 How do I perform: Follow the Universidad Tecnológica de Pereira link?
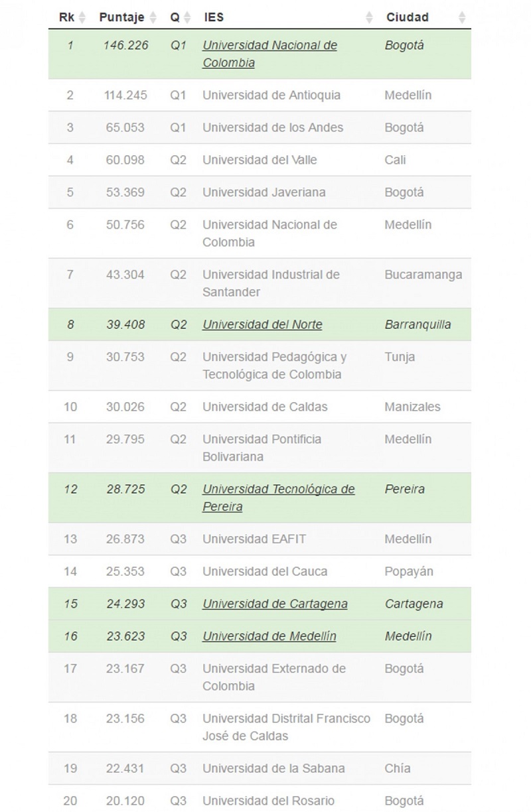(278, 498)
